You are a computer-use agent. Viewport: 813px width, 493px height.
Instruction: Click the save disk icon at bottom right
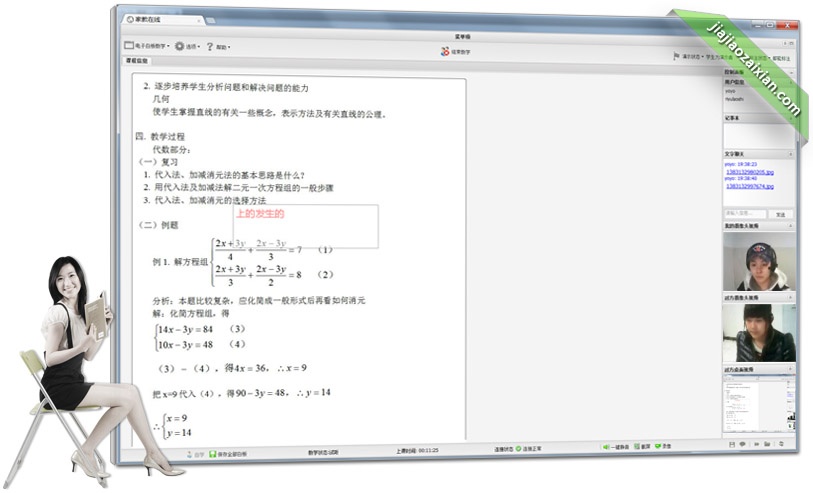(x=732, y=444)
